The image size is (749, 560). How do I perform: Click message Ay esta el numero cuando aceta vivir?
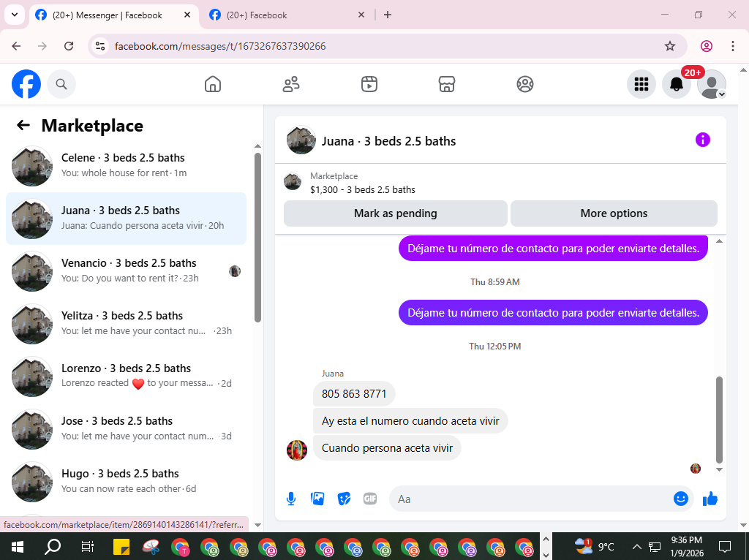[x=410, y=421]
